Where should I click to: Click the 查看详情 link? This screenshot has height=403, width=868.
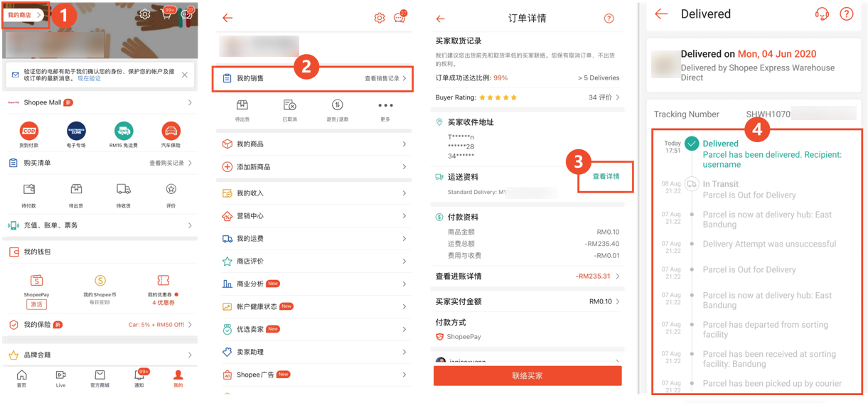point(606,176)
